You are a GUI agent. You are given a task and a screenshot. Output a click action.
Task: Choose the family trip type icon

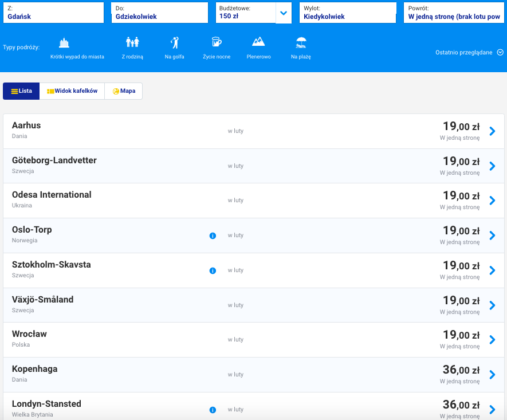(132, 43)
